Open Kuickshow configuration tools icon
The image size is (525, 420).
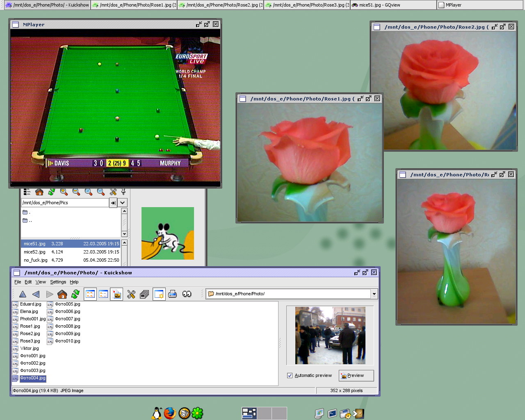tap(131, 294)
